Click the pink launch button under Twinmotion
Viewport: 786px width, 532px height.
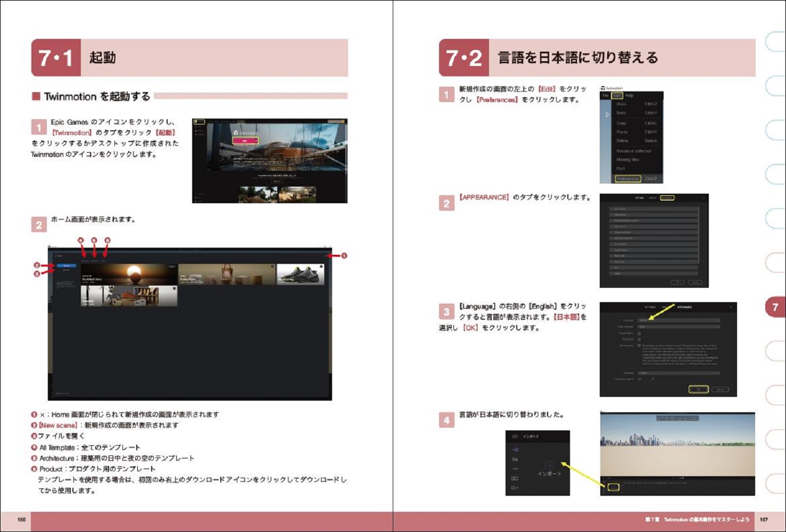245,140
